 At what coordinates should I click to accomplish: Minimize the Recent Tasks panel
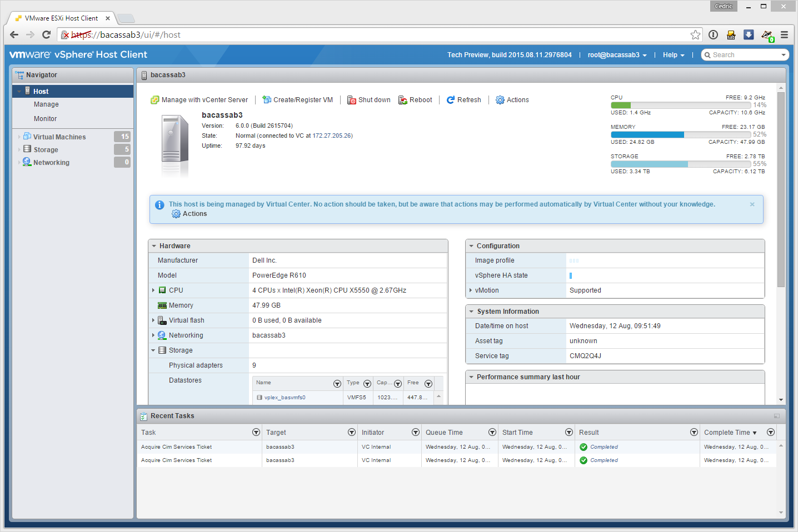point(776,416)
